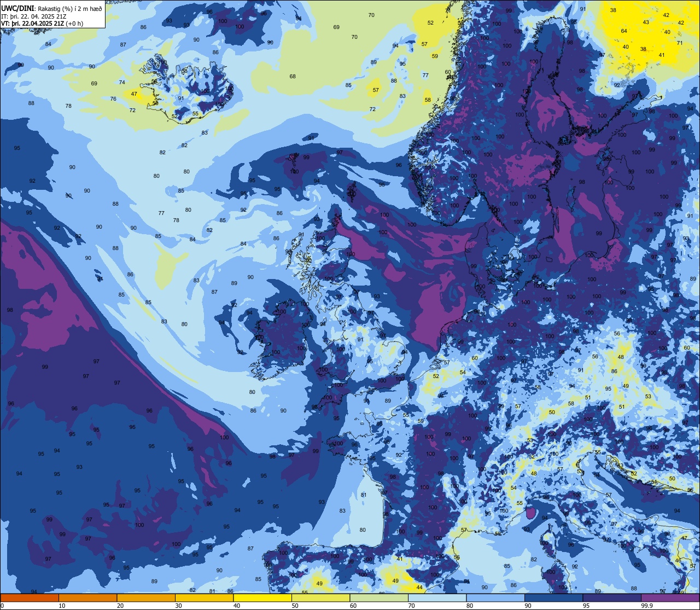Click the 68 value in the Norwegian Sea
Image resolution: width=700 pixels, height=610 pixels.
tap(293, 76)
